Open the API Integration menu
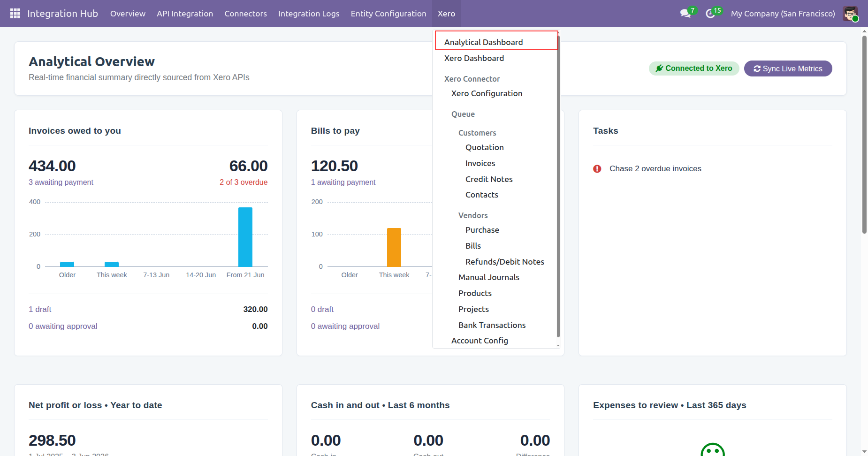This screenshot has width=868, height=456. [185, 14]
